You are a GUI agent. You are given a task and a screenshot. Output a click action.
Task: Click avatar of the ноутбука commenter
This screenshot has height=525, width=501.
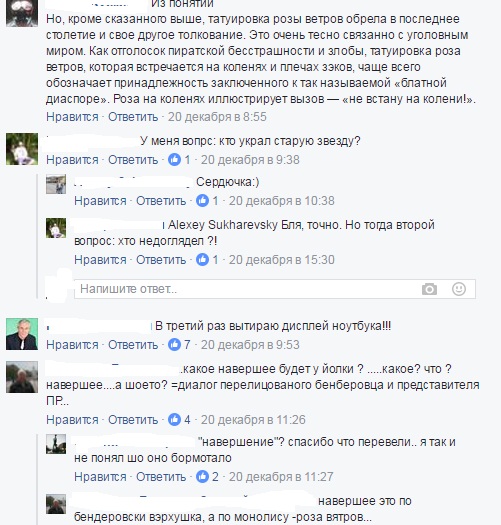click(22, 334)
